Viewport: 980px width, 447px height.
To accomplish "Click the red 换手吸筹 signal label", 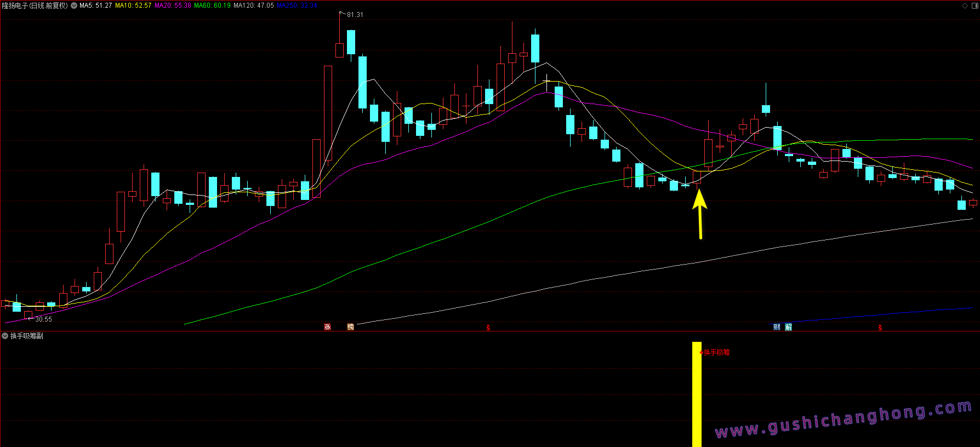I will pyautogui.click(x=716, y=352).
